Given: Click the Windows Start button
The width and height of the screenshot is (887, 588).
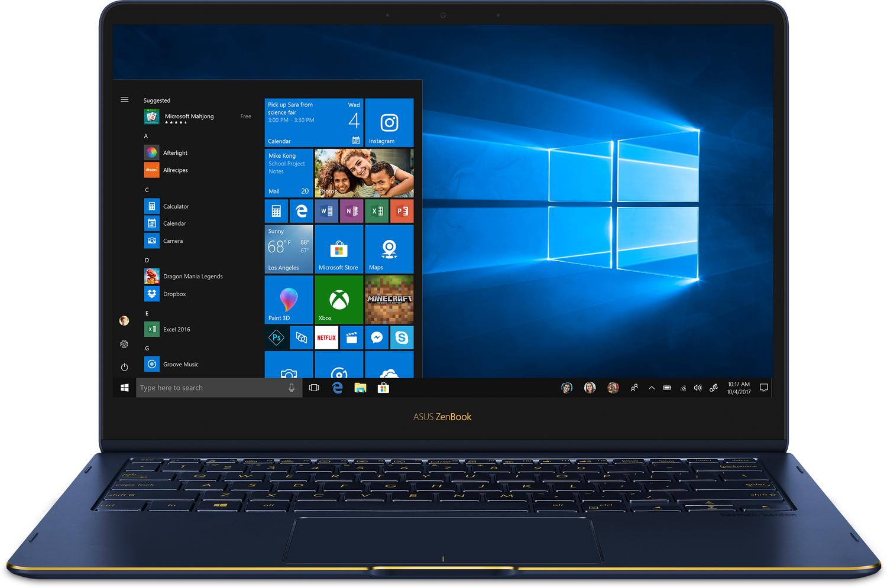Looking at the screenshot, I should [x=124, y=388].
